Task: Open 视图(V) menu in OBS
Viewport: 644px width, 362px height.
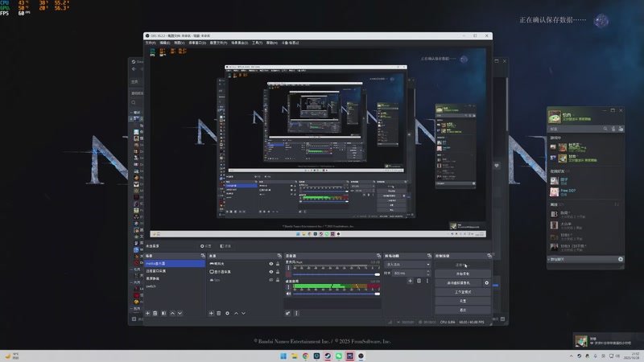Action: tap(179, 43)
